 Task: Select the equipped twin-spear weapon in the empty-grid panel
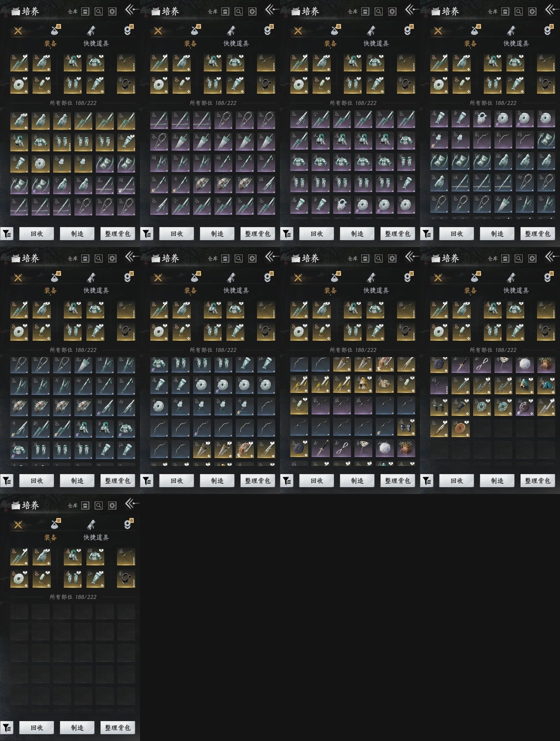click(19, 556)
